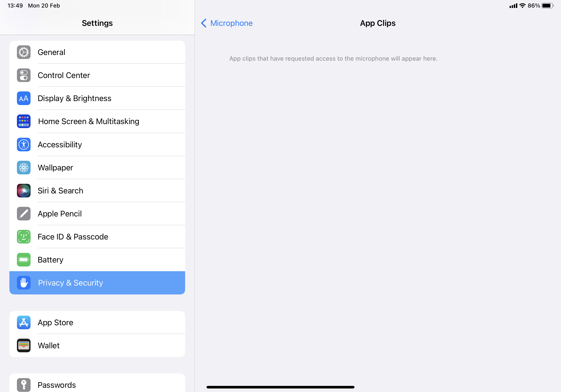Tap the Wallet icon
This screenshot has width=561, height=392.
click(24, 345)
